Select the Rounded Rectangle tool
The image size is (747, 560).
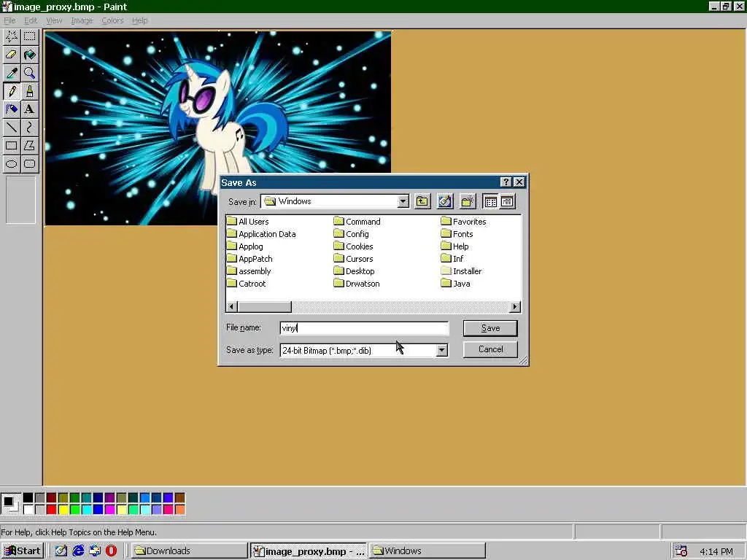(x=29, y=164)
